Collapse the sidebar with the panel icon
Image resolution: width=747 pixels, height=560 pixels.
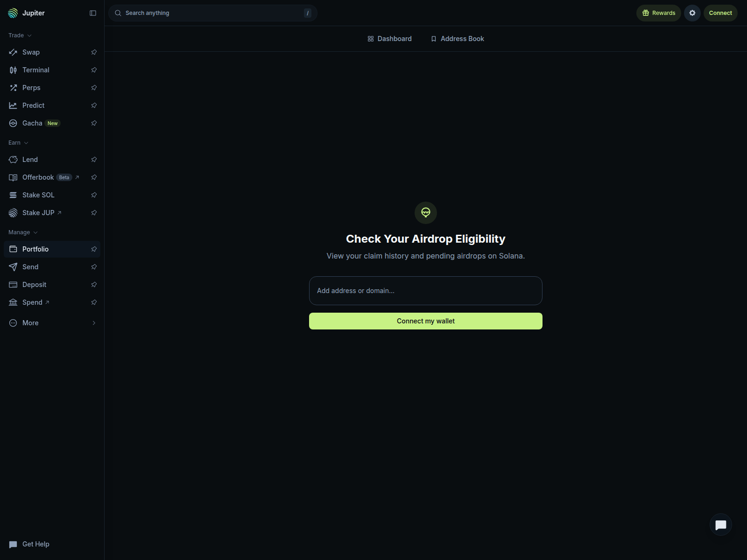pos(93,13)
